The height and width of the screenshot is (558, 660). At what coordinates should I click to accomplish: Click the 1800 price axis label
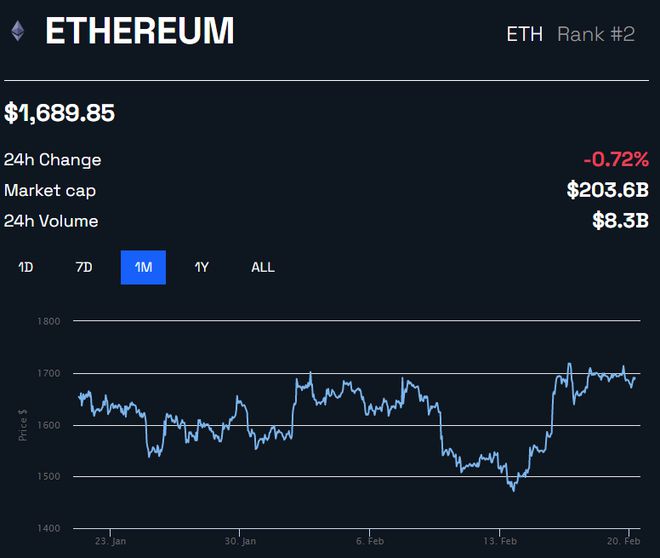click(x=51, y=321)
